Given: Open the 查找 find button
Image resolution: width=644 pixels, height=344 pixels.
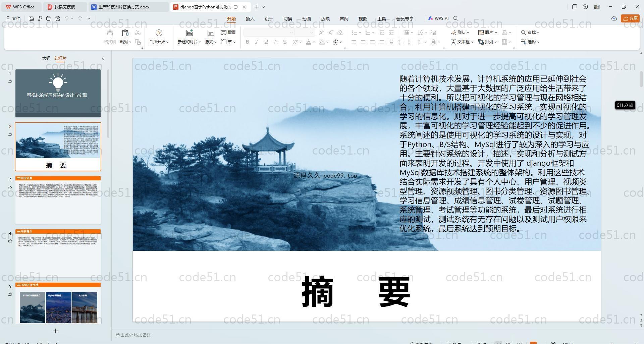Looking at the screenshot, I should (x=530, y=33).
